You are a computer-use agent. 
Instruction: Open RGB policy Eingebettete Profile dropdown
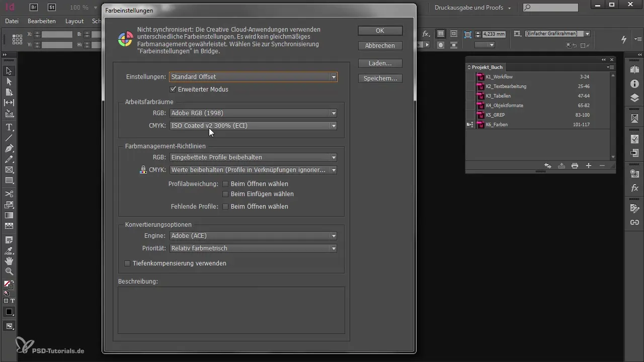[253, 157]
